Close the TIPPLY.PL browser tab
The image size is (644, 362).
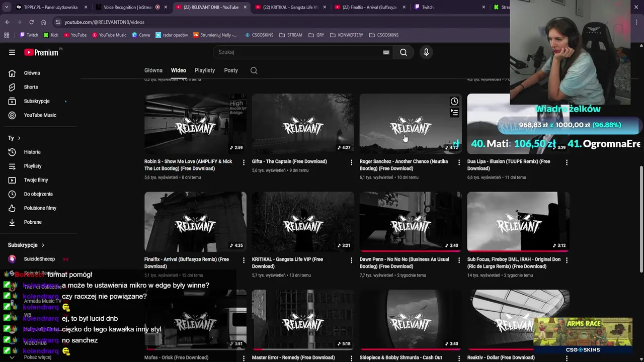(x=86, y=8)
